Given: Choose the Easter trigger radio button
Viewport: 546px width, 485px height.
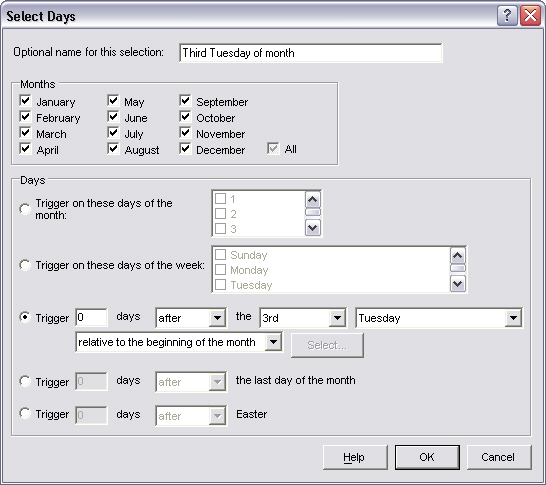Looking at the screenshot, I should (25, 414).
